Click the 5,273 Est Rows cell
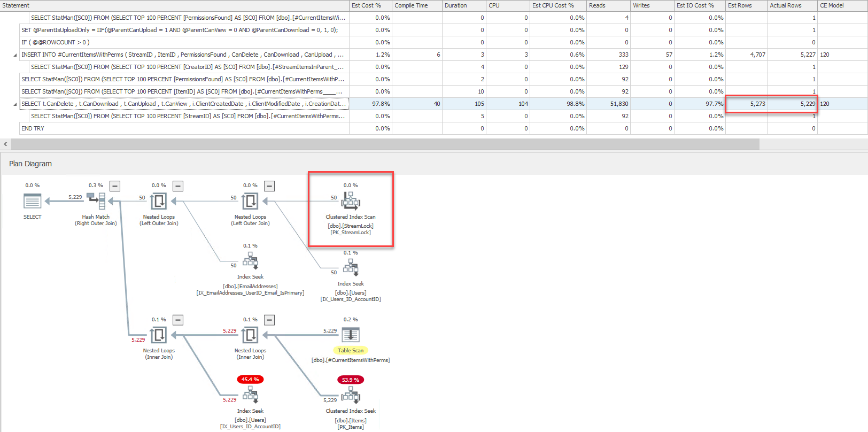This screenshot has width=868, height=432. (746, 104)
